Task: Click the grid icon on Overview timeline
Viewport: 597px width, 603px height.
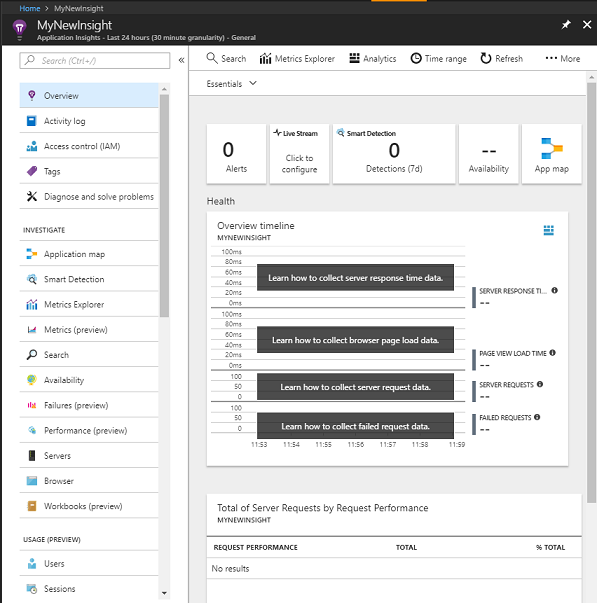Action: pyautogui.click(x=549, y=230)
